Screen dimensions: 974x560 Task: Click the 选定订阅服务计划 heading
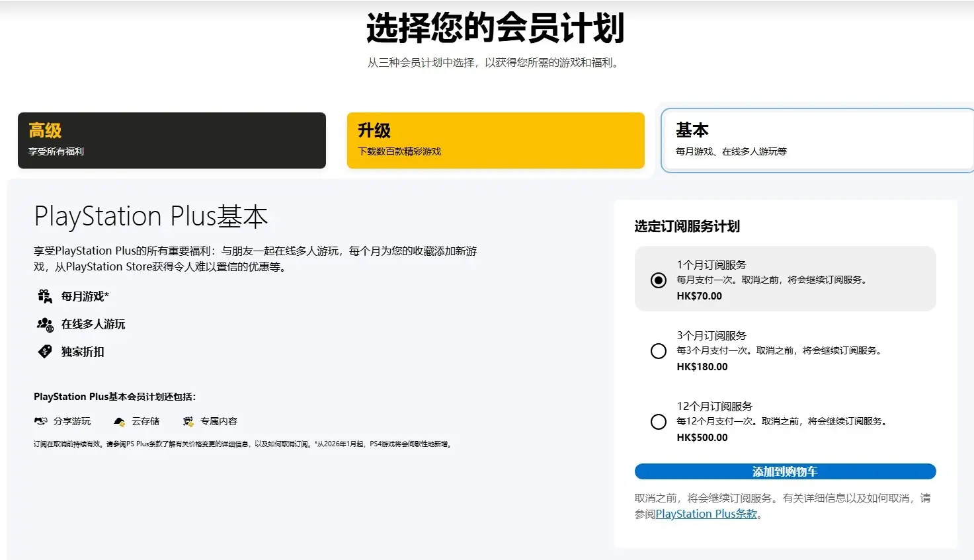(687, 226)
